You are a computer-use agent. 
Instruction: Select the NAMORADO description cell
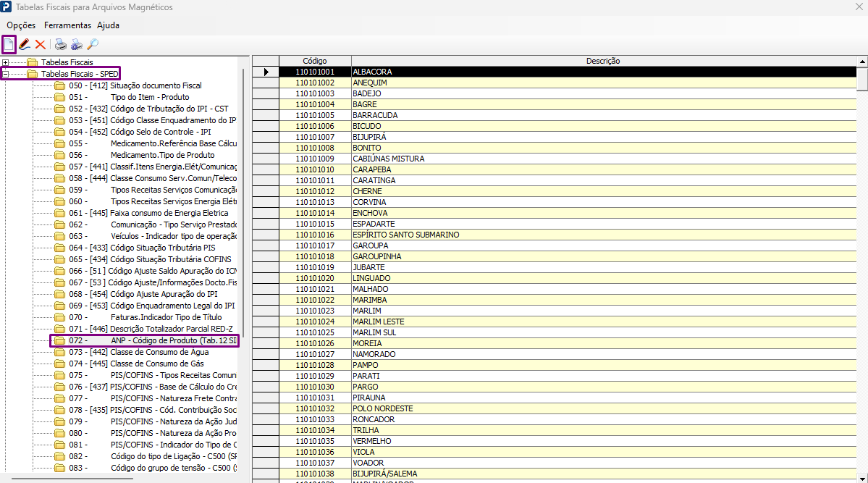coord(604,354)
